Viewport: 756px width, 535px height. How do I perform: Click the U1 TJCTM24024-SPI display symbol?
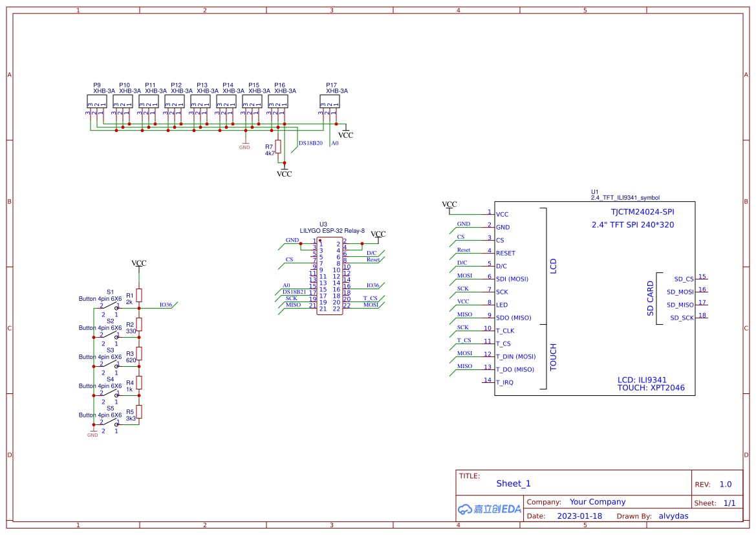click(x=595, y=298)
